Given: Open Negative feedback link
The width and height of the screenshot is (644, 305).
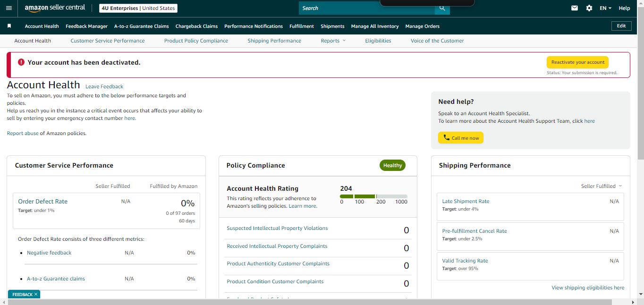Looking at the screenshot, I should click(x=49, y=253).
